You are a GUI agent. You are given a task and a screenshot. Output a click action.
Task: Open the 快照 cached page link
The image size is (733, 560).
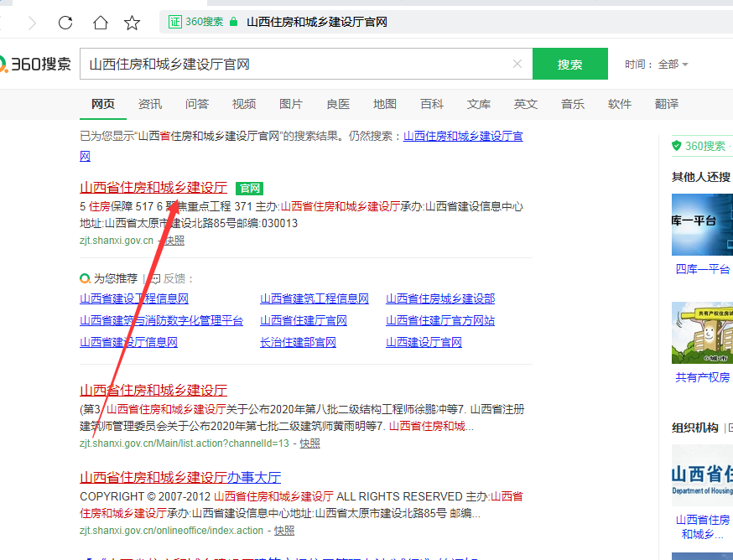(x=174, y=240)
